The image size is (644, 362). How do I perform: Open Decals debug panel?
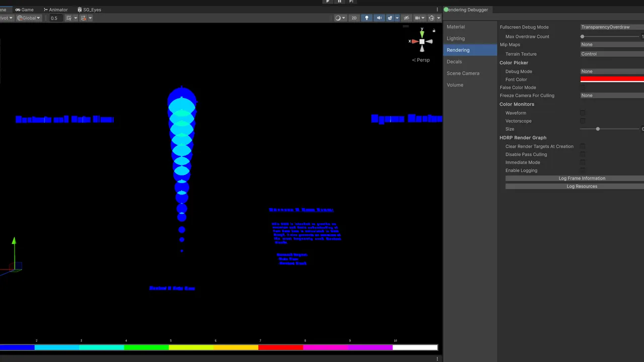(x=470, y=61)
